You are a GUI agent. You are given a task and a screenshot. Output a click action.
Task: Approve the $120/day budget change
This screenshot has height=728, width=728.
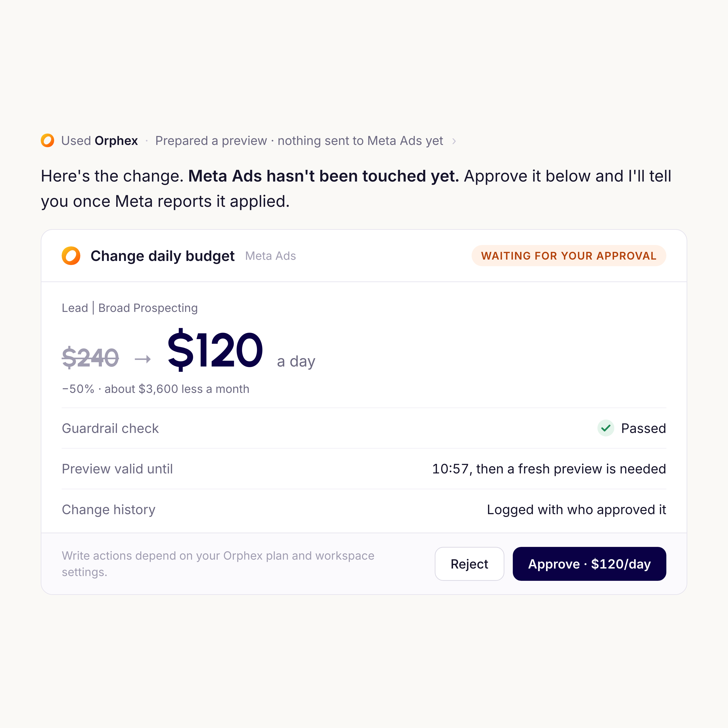[x=589, y=564]
